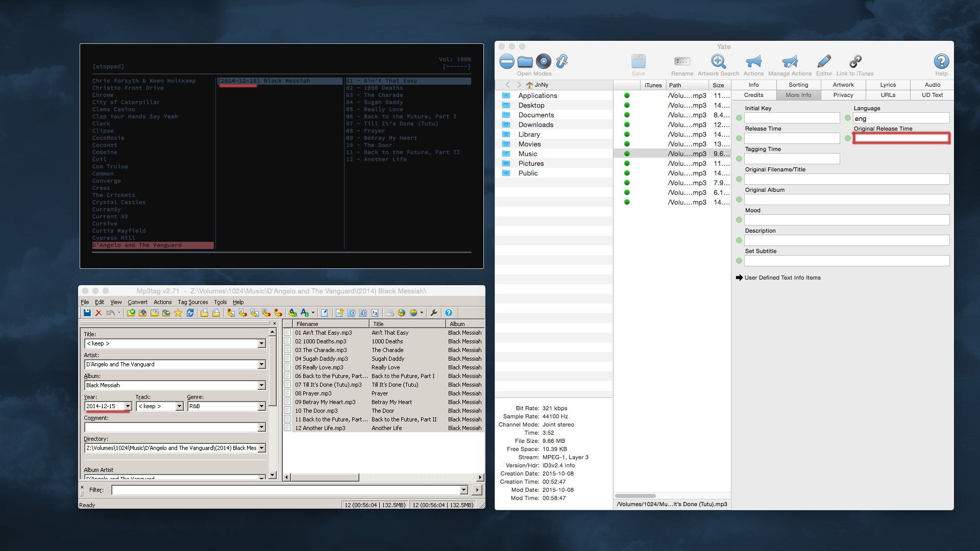The height and width of the screenshot is (551, 980).
Task: Click the Rename icon in Yate toolbar
Action: pyautogui.click(x=682, y=62)
